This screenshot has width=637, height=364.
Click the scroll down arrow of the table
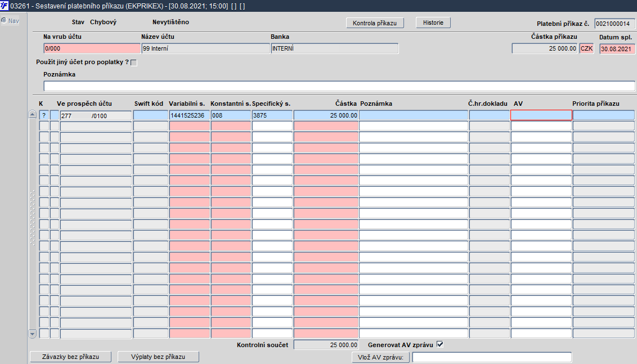[x=33, y=334]
